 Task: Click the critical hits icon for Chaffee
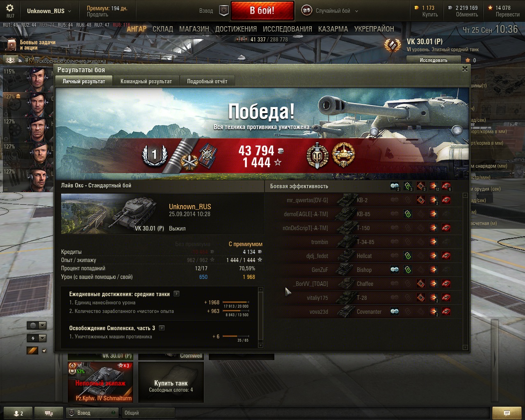[x=421, y=284]
